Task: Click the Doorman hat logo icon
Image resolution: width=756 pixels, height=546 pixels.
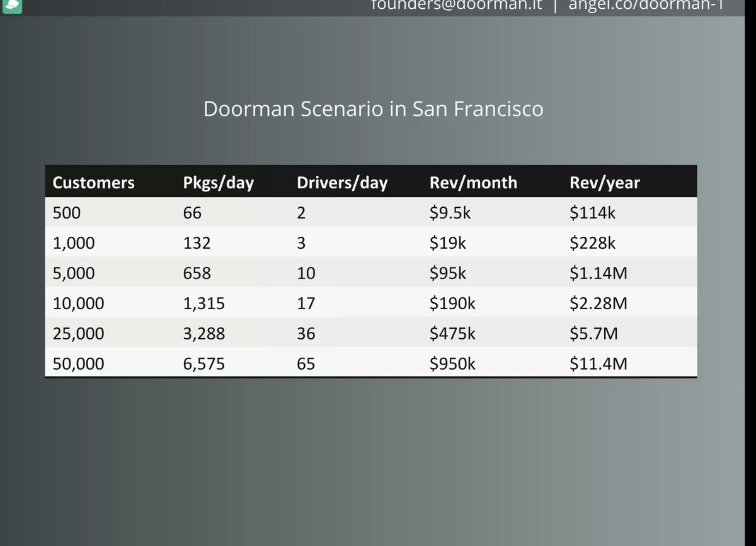Action: tap(12, 6)
